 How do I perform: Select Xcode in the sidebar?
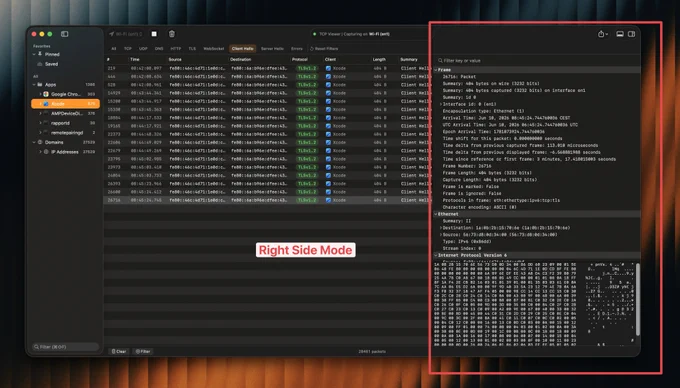point(65,104)
